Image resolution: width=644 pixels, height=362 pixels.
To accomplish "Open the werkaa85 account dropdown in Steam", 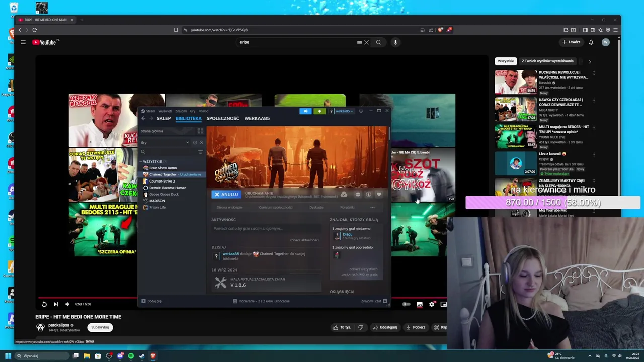I will click(x=344, y=111).
